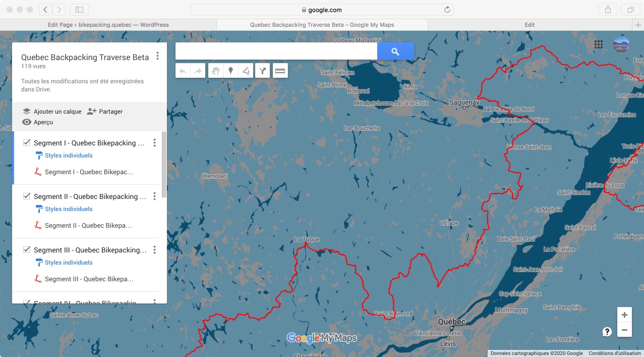The height and width of the screenshot is (357, 644).
Task: Open map title options menu
Action: pyautogui.click(x=158, y=56)
